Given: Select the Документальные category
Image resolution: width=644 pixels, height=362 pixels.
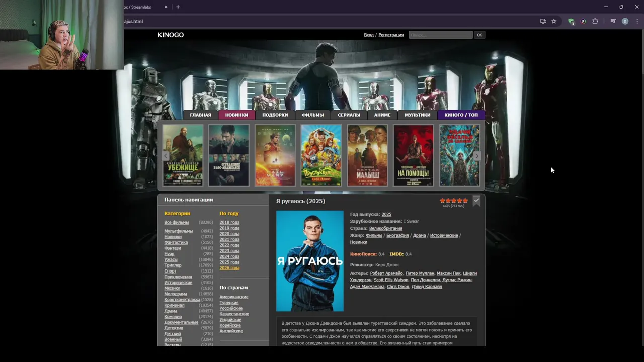Looking at the screenshot, I should pyautogui.click(x=181, y=322).
